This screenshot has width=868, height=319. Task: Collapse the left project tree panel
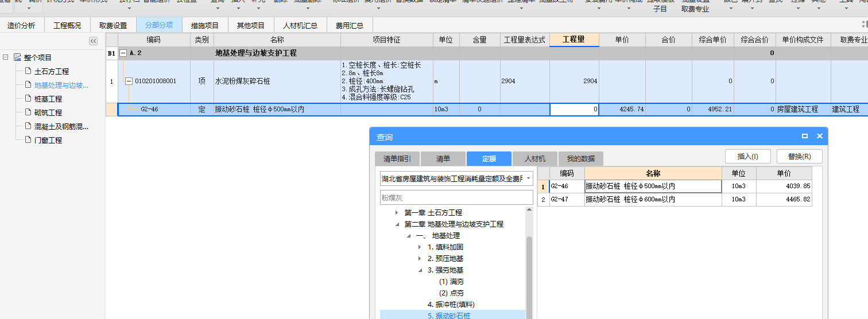[x=93, y=41]
